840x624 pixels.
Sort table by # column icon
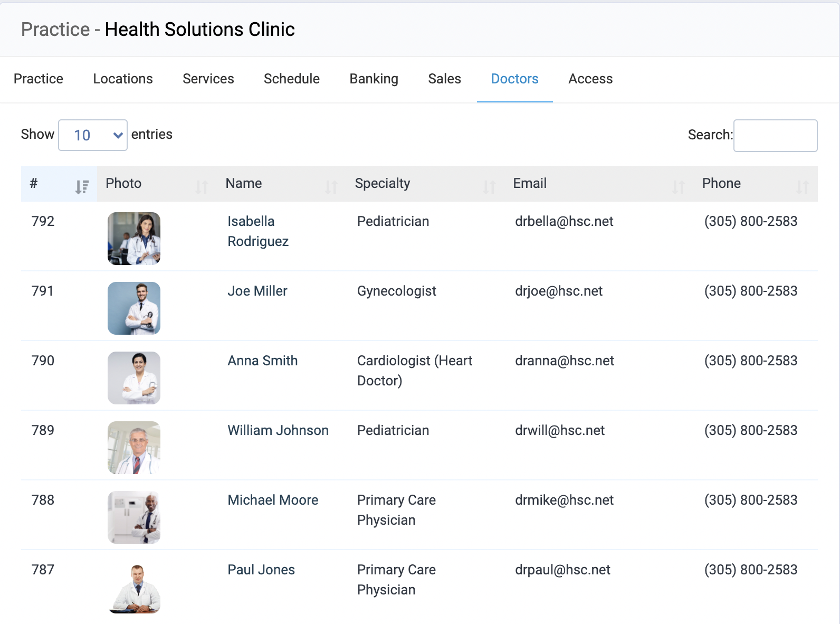(82, 186)
